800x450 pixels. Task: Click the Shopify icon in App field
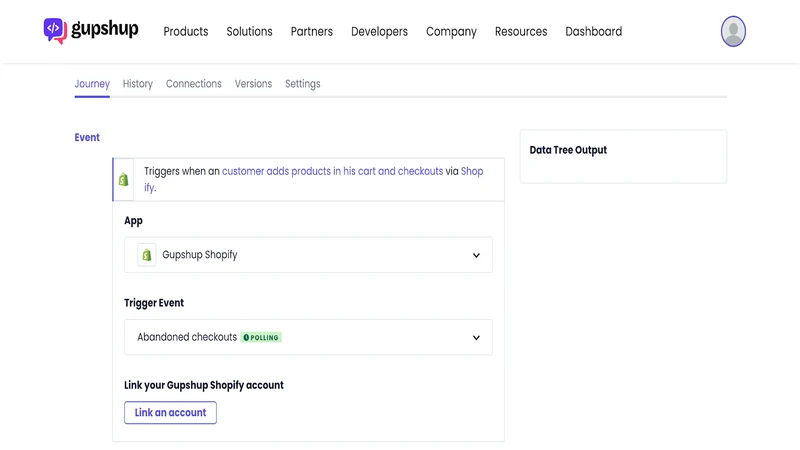[146, 255]
